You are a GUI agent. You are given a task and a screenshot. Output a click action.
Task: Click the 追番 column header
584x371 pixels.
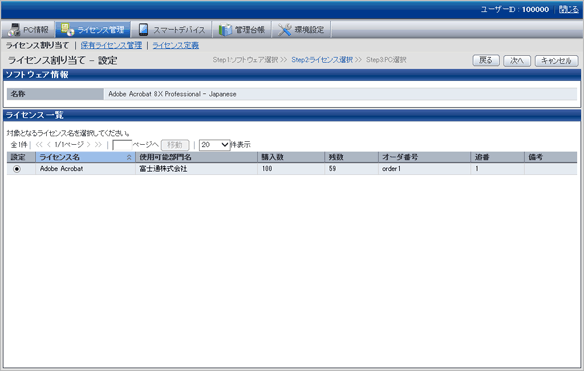(x=498, y=157)
